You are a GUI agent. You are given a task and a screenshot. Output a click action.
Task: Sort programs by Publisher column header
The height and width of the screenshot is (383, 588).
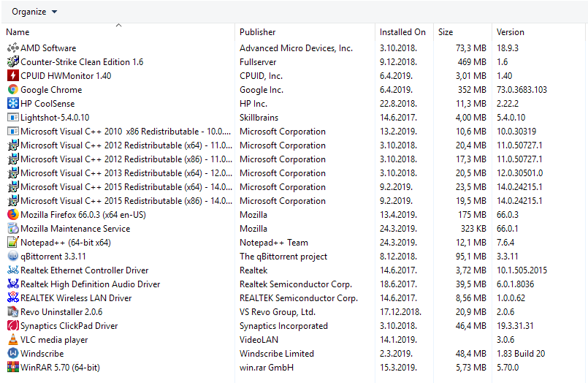click(x=258, y=32)
